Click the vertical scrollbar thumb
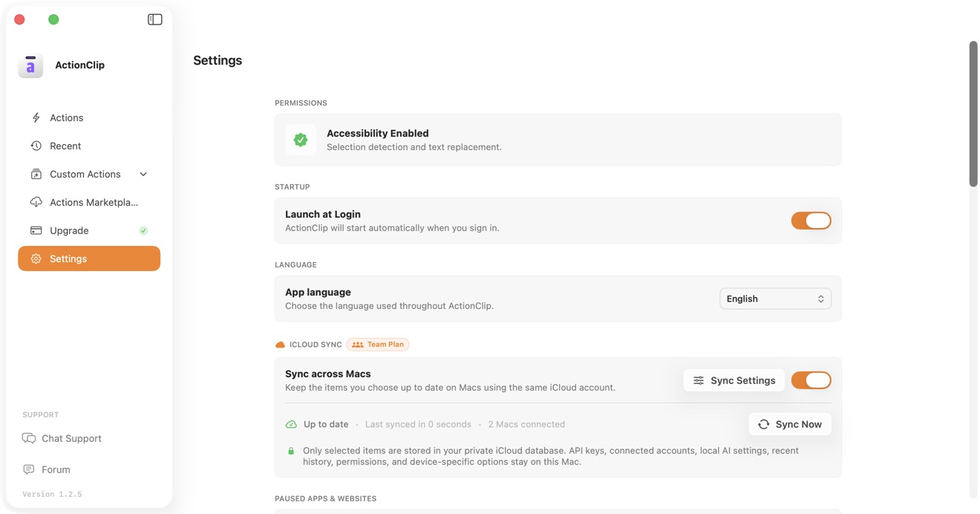Viewport: 980px width, 514px height. coord(973,114)
